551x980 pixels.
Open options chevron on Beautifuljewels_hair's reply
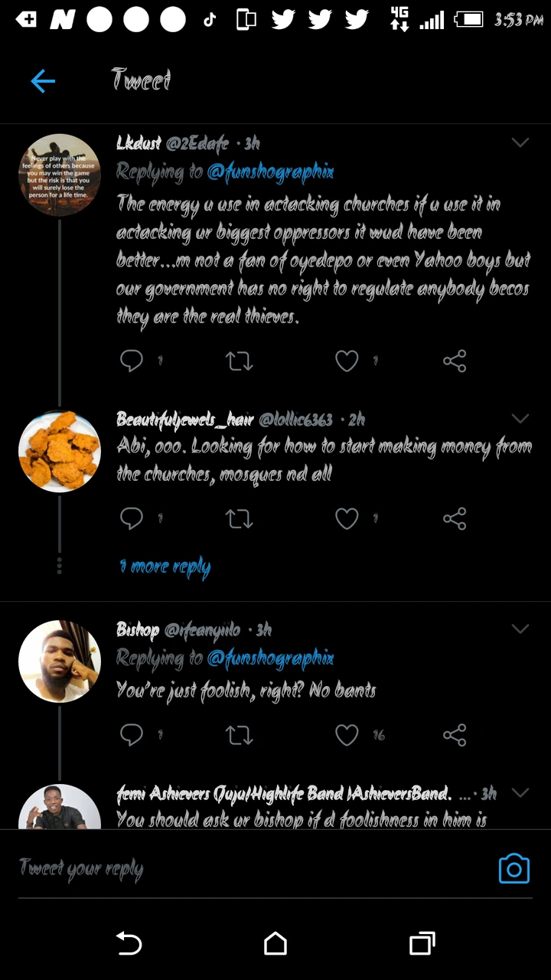click(520, 418)
